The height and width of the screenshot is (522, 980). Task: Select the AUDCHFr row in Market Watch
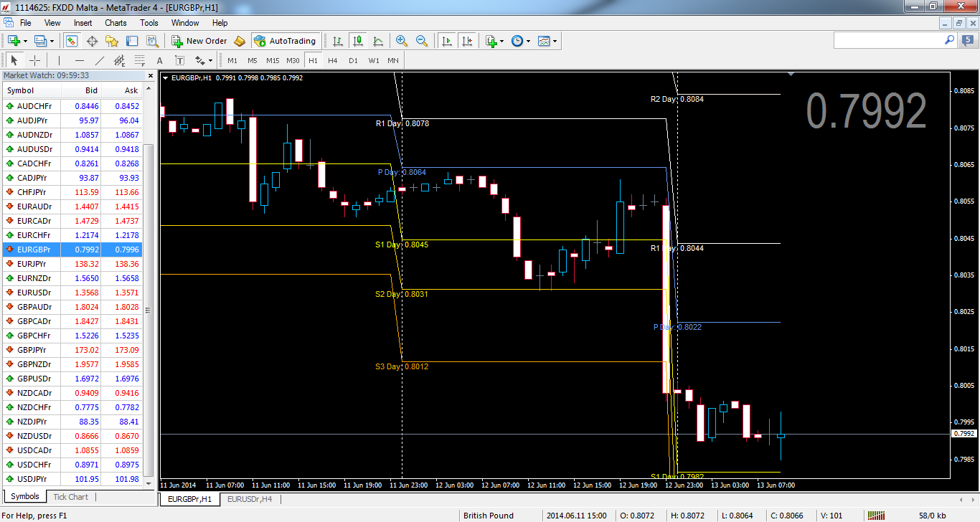(x=72, y=106)
